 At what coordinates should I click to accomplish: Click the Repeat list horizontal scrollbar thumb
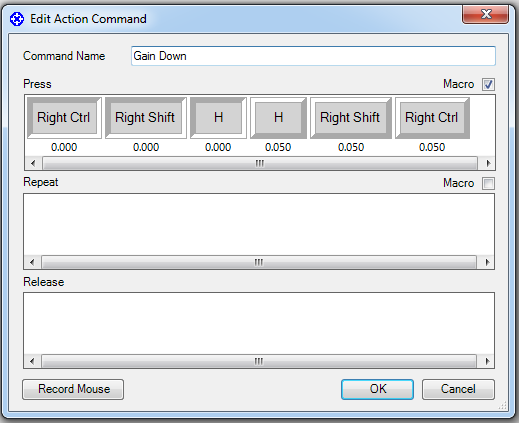(259, 262)
